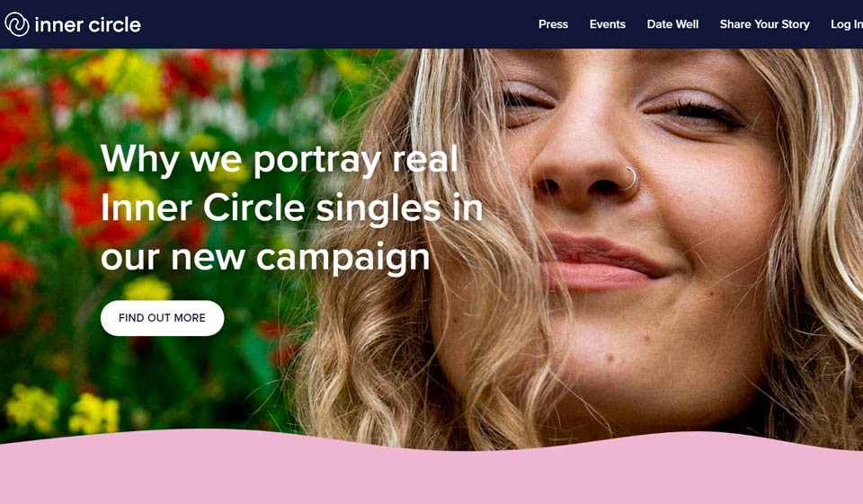Click the woman's lips in the photo
The height and width of the screenshot is (504, 863).
[x=600, y=261]
